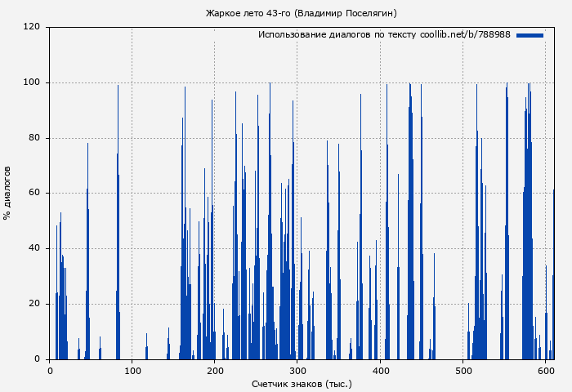Click the legend text with coollib.net link
Image resolution: width=572 pixels, height=392 pixels.
point(384,35)
